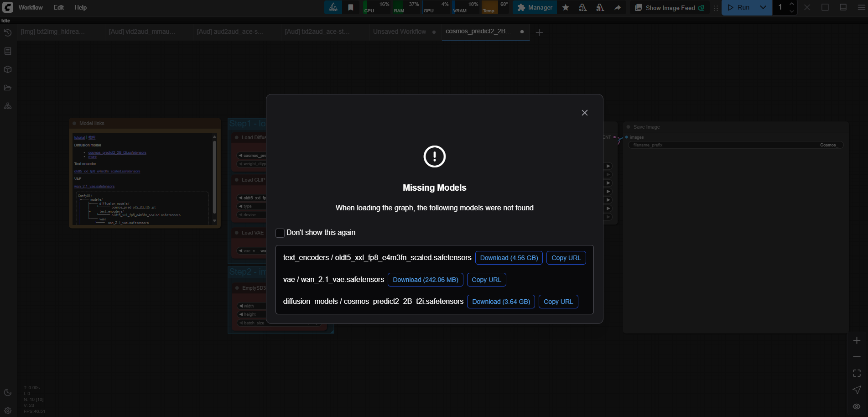Download the 3.64 GB diffusion model
The width and height of the screenshot is (868, 417).
tap(501, 302)
